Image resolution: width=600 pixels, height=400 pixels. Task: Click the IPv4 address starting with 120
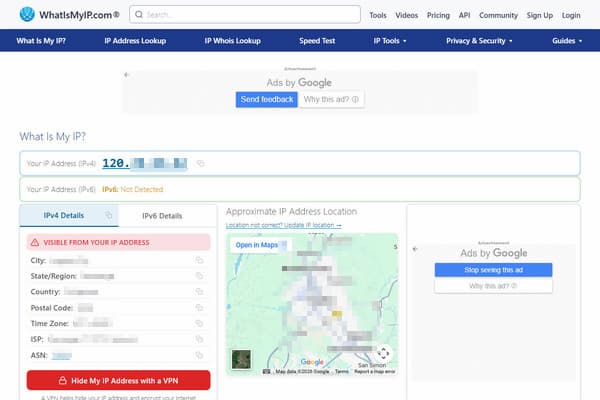[145, 163]
